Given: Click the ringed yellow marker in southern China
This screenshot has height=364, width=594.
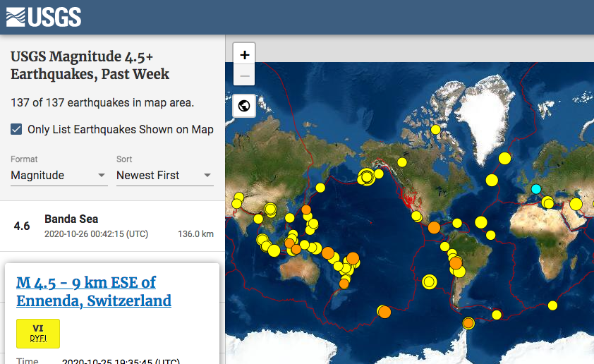Looking at the screenshot, I should [x=270, y=209].
